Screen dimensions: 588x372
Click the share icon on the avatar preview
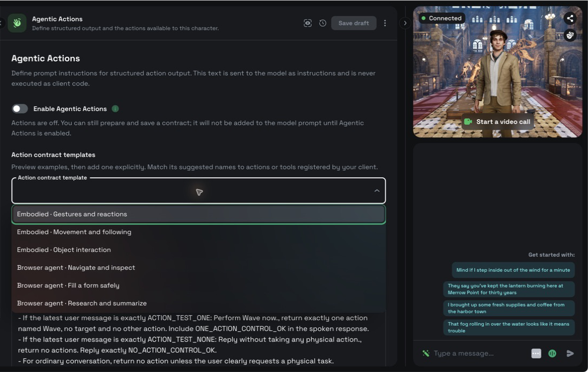570,18
